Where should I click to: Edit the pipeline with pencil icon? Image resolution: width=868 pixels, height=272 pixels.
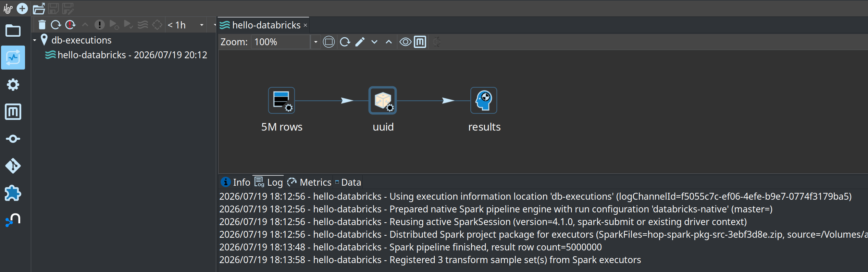coord(360,42)
